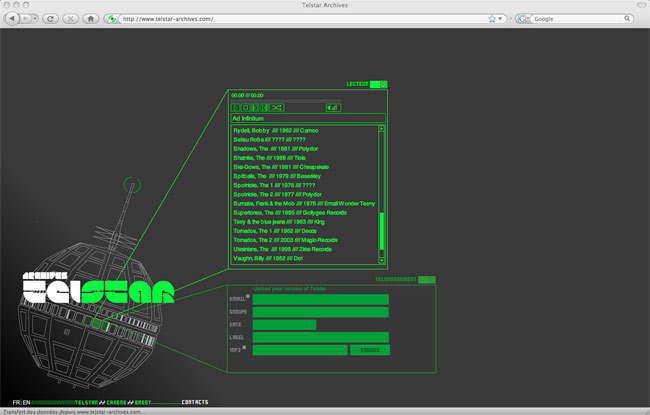Screen dimensions: 650x415
Task: Open the Contacts link in bottom navigation
Action: point(195,402)
